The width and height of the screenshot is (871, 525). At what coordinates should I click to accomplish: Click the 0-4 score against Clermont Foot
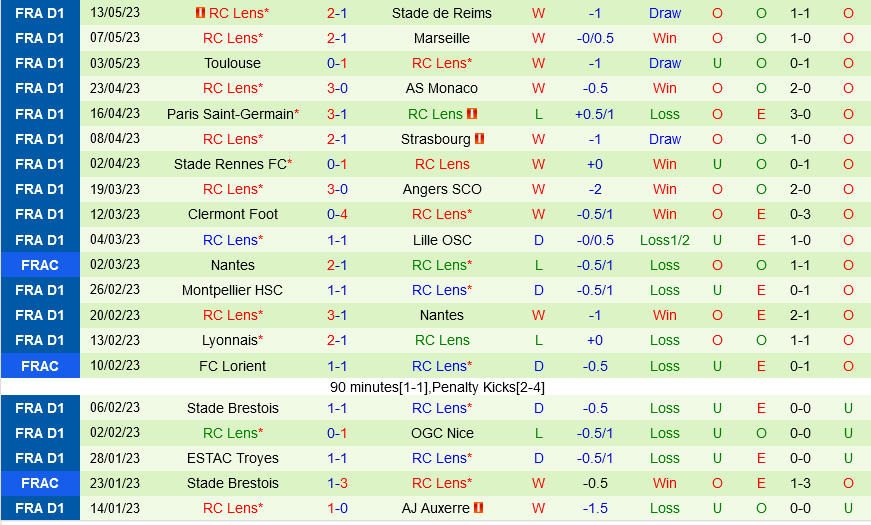[337, 214]
